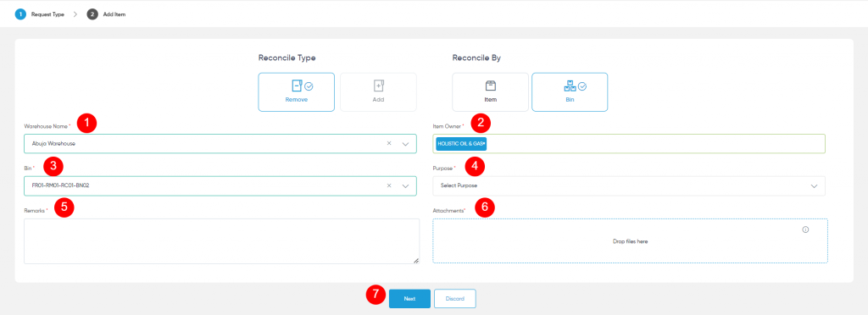The height and width of the screenshot is (315, 868).
Task: Click the Bin stacked boxes icon
Action: [x=570, y=86]
